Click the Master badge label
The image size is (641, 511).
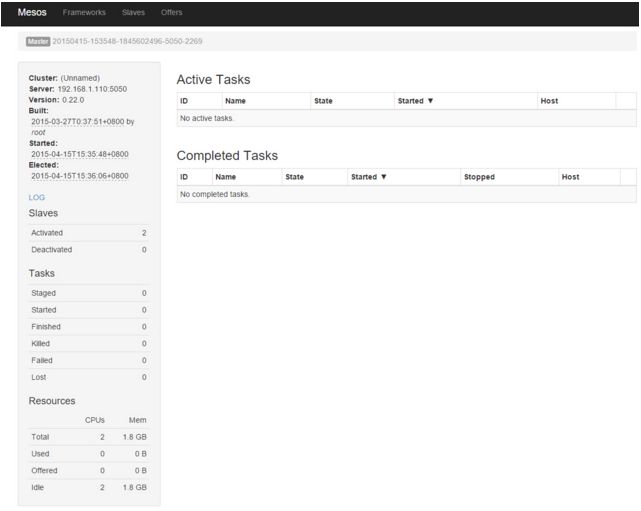(38, 41)
